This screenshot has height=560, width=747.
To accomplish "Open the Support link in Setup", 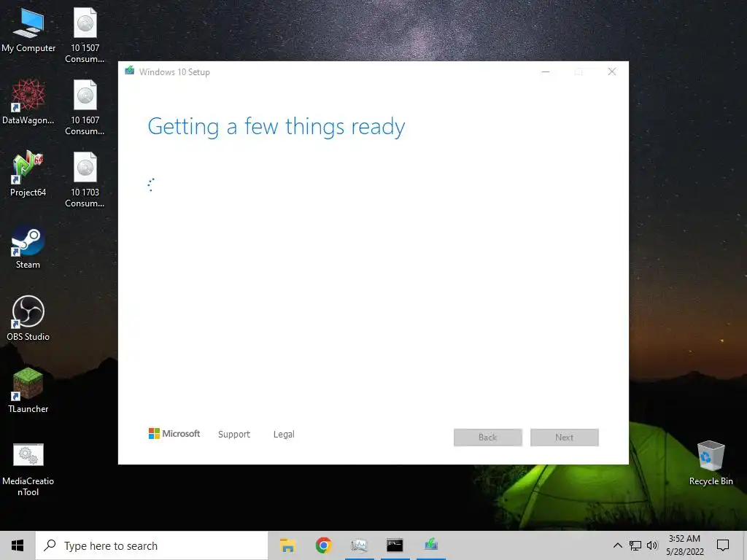I will 234,435.
